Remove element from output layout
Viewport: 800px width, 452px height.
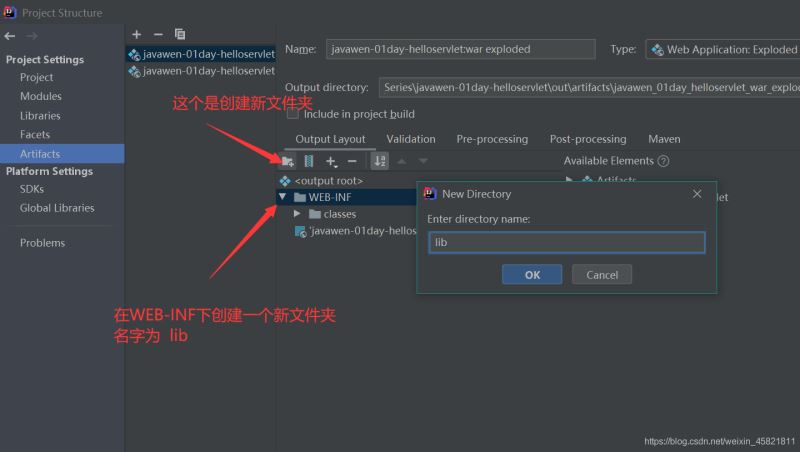click(x=352, y=161)
